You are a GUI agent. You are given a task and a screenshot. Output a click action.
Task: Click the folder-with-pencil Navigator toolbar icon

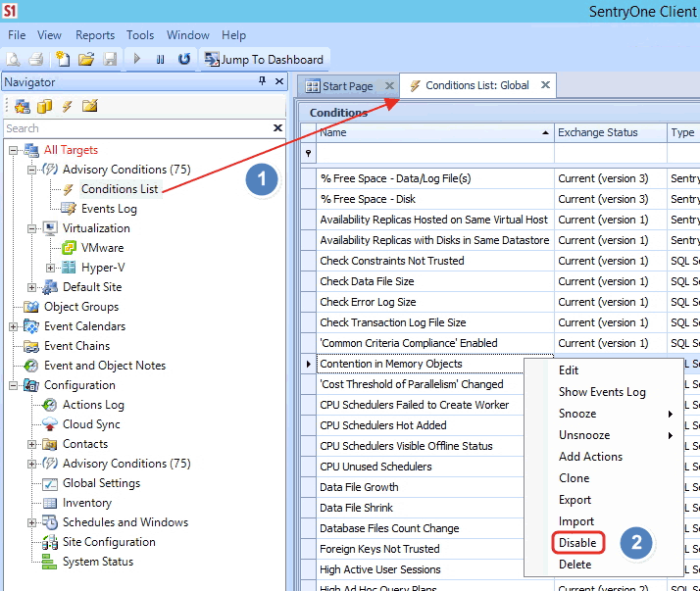click(x=90, y=106)
